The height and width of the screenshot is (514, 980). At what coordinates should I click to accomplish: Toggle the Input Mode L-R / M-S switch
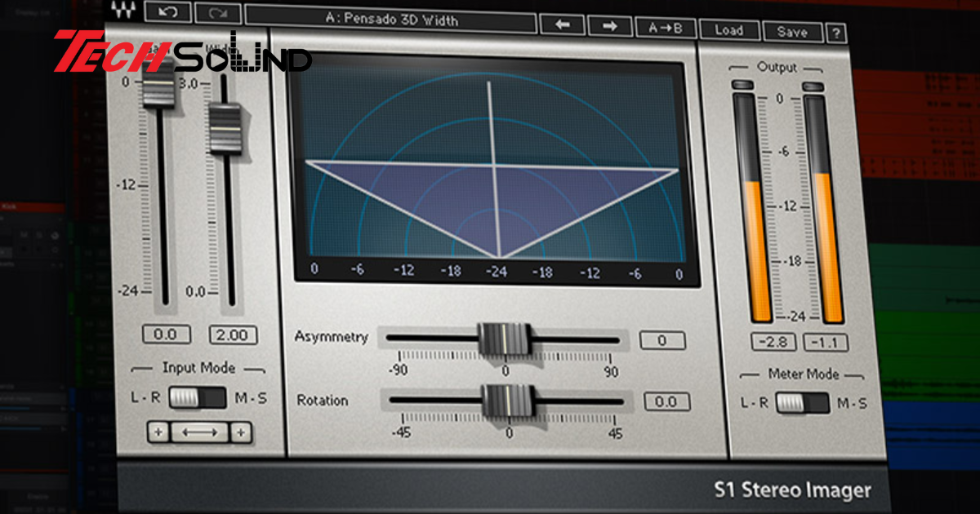tap(198, 397)
